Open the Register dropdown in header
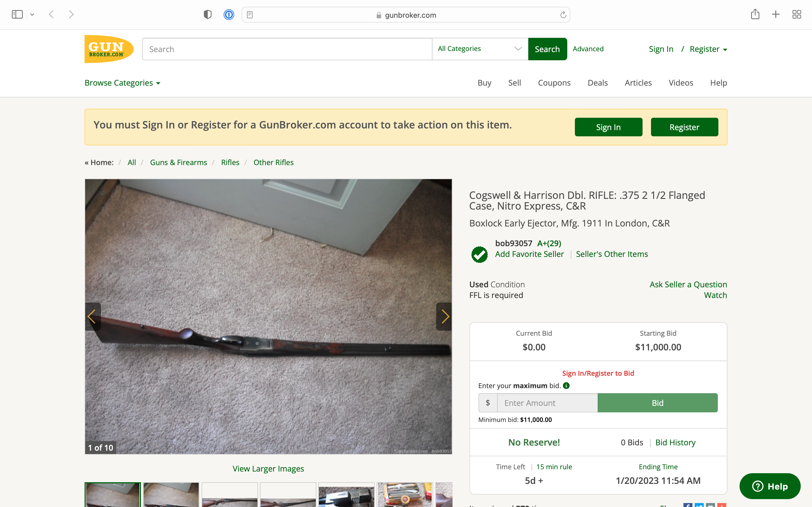The width and height of the screenshot is (812, 507). tap(708, 49)
